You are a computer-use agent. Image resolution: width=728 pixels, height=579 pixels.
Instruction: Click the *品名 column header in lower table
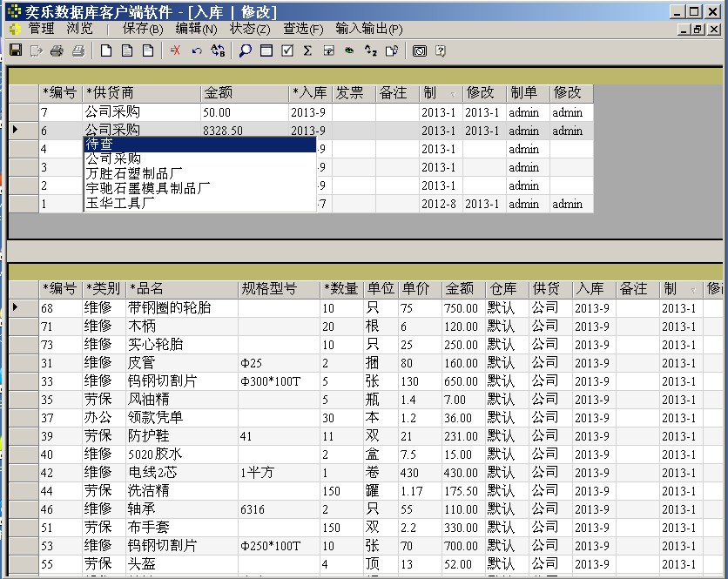pos(180,289)
